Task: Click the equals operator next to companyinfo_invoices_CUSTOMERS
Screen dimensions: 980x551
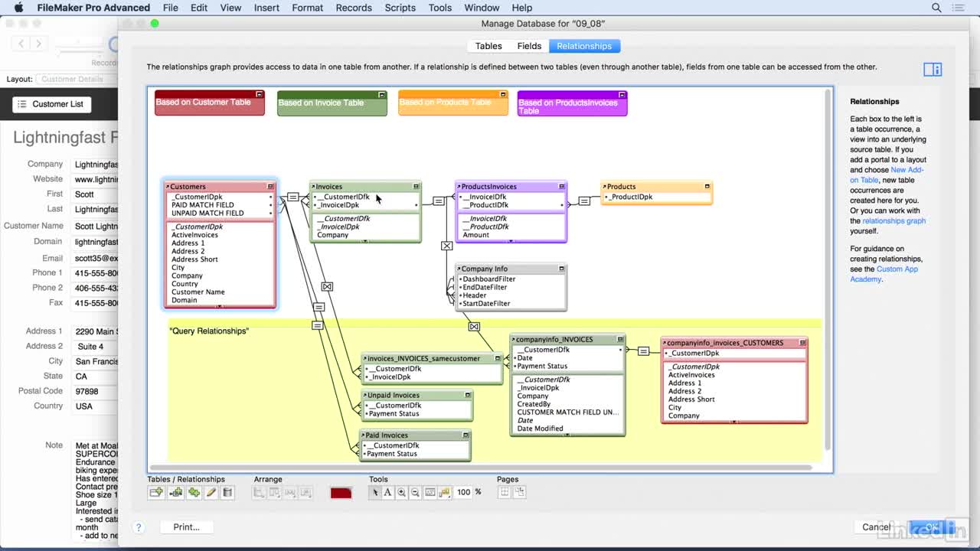Action: [x=643, y=351]
